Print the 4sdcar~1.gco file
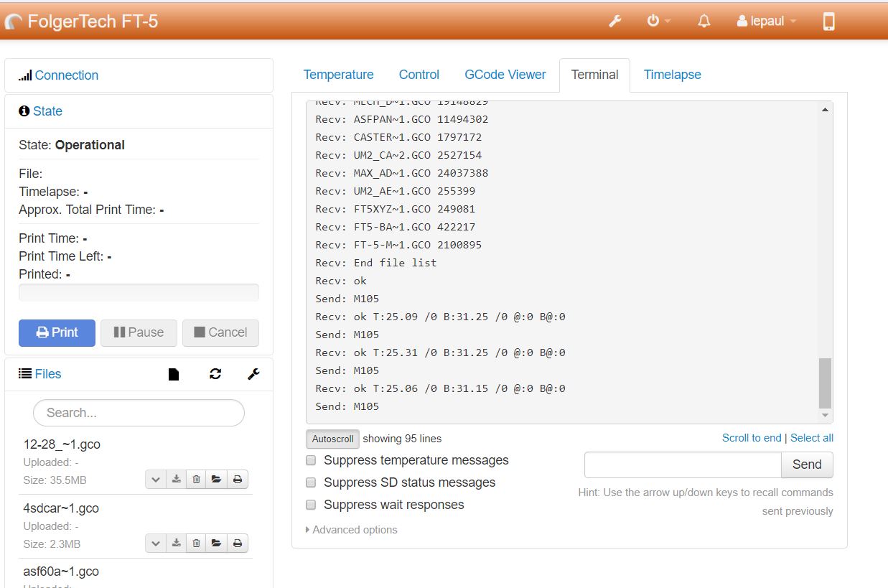 [x=238, y=543]
